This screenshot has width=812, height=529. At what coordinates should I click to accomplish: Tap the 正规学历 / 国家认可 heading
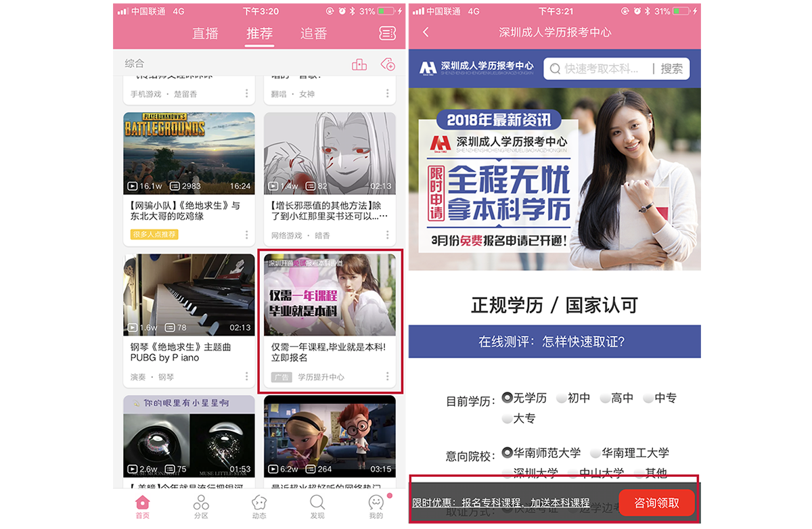pyautogui.click(x=555, y=305)
